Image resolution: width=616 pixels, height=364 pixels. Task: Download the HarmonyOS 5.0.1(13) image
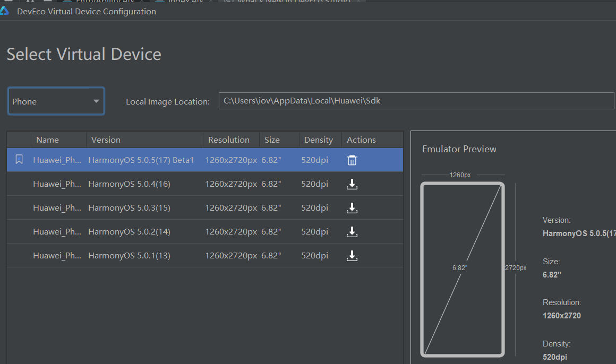pos(352,256)
